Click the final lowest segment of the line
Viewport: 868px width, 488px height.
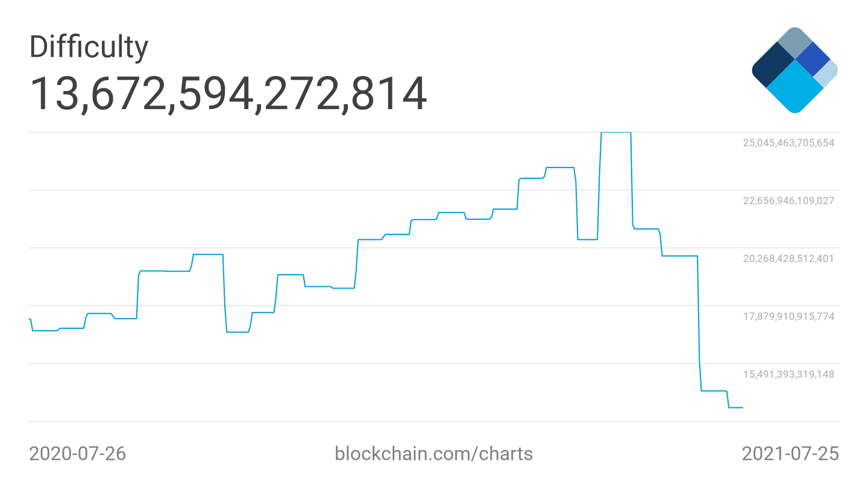click(736, 408)
